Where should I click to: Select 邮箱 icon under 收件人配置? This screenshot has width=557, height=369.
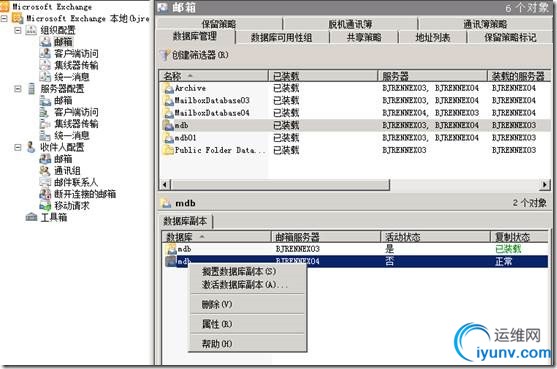tap(45, 159)
